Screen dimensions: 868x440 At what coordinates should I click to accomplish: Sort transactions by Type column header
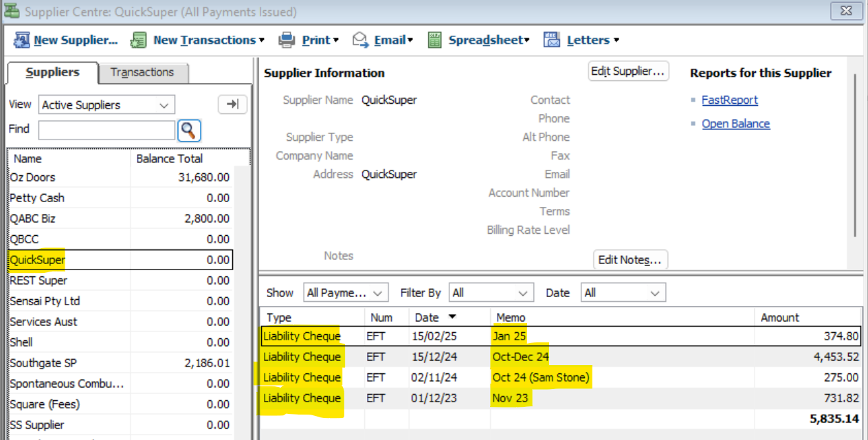coord(312,318)
